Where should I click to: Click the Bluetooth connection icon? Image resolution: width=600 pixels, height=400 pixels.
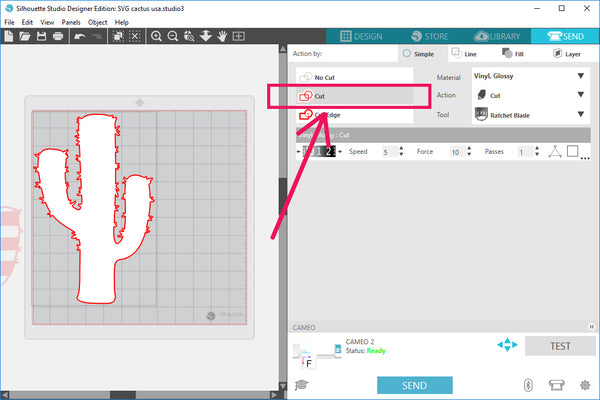(528, 385)
